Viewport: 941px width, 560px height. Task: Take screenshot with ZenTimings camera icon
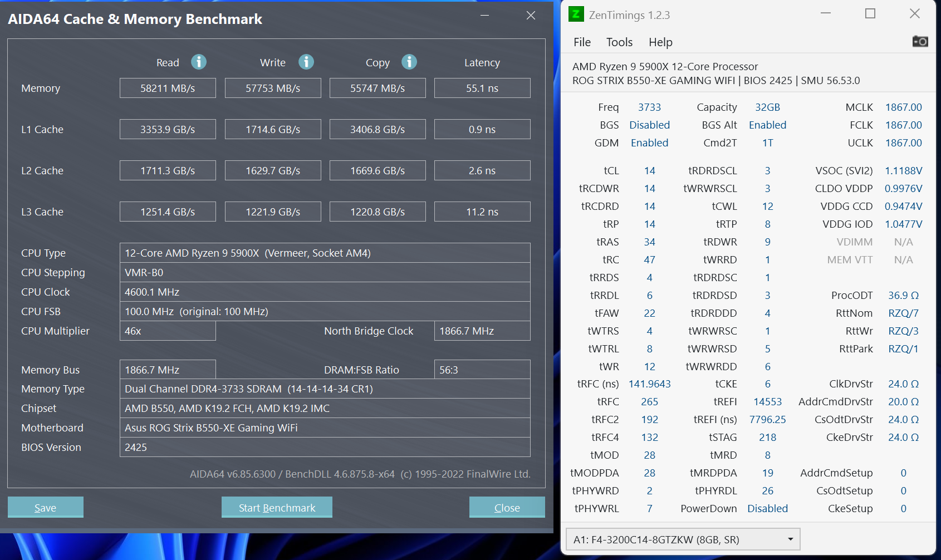pos(920,41)
